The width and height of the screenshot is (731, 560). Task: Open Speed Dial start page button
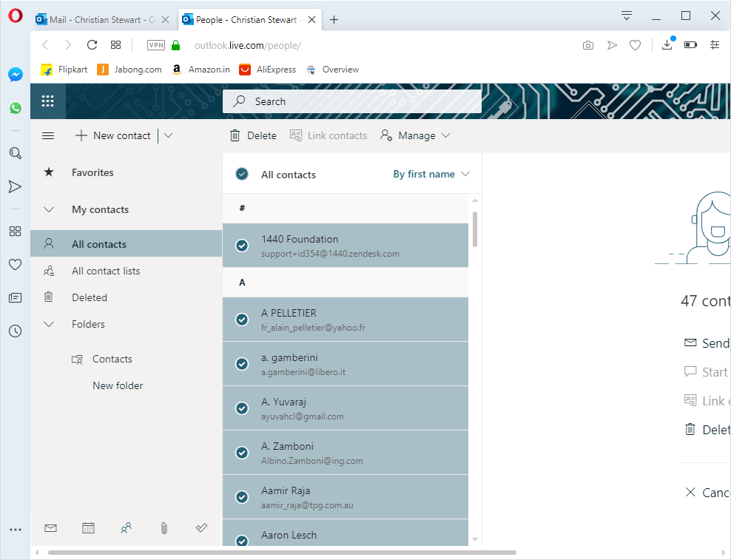tap(115, 45)
